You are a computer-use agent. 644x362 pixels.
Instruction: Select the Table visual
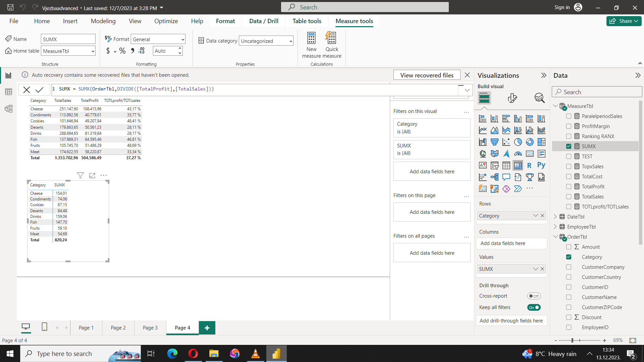(506, 165)
